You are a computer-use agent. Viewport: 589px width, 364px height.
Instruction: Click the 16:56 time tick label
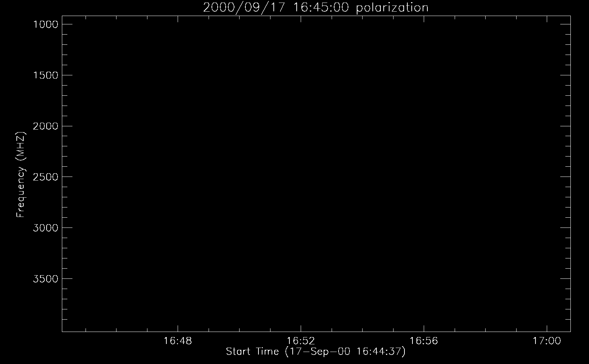pos(424,341)
